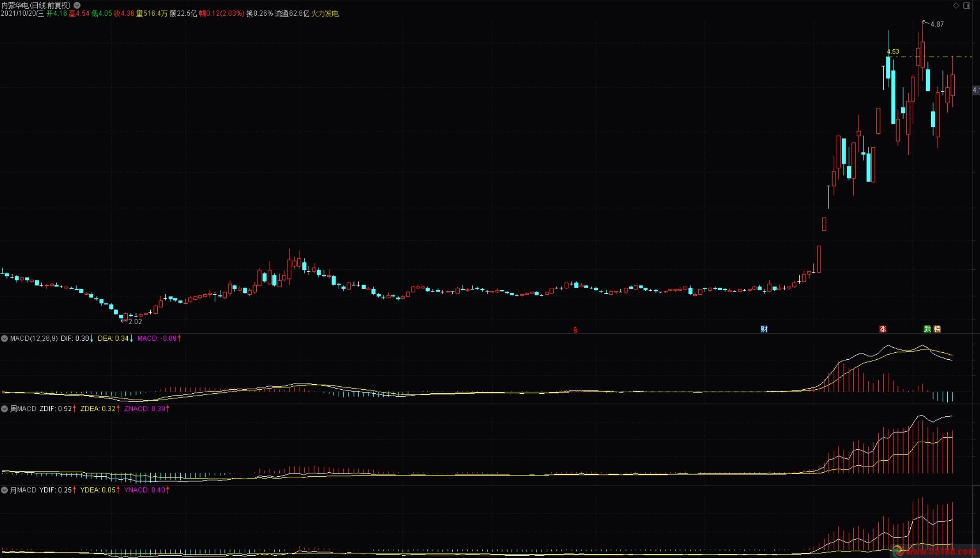Open the red 涨 limit-up marker

tap(883, 329)
